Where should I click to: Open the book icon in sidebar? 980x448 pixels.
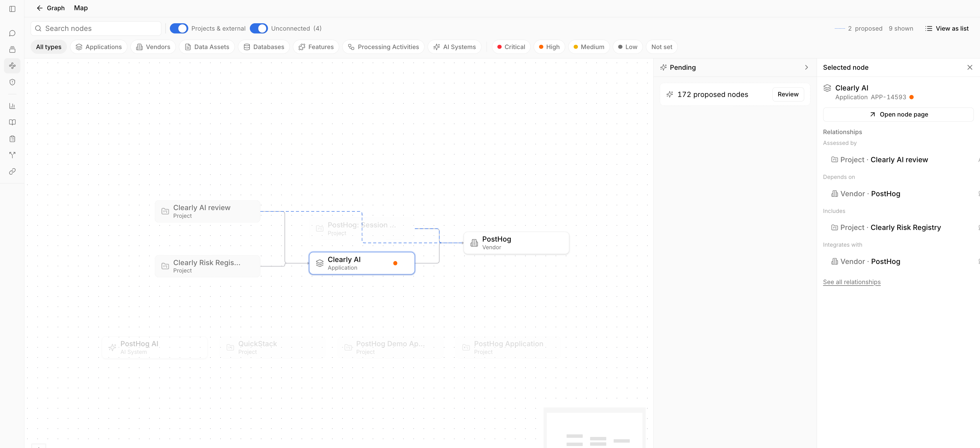coord(12,122)
